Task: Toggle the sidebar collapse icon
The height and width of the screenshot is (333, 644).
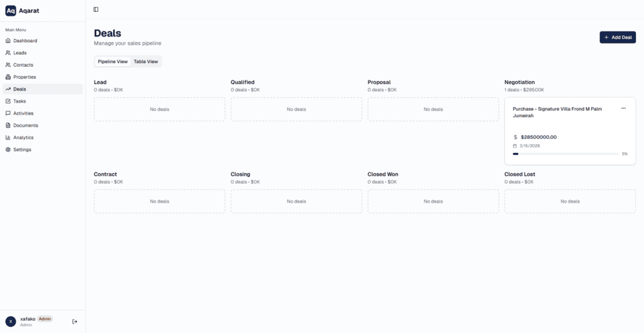Action: [x=96, y=9]
